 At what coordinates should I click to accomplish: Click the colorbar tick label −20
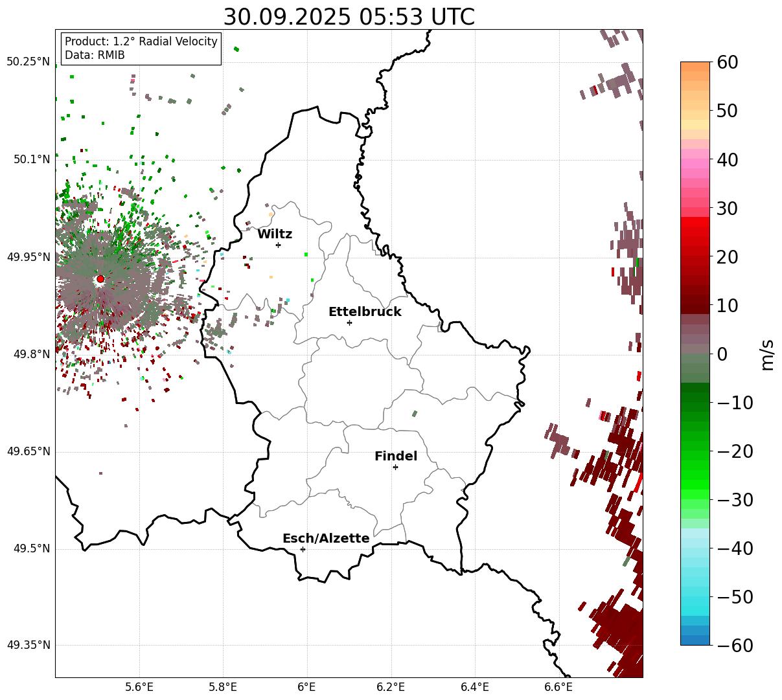(734, 451)
